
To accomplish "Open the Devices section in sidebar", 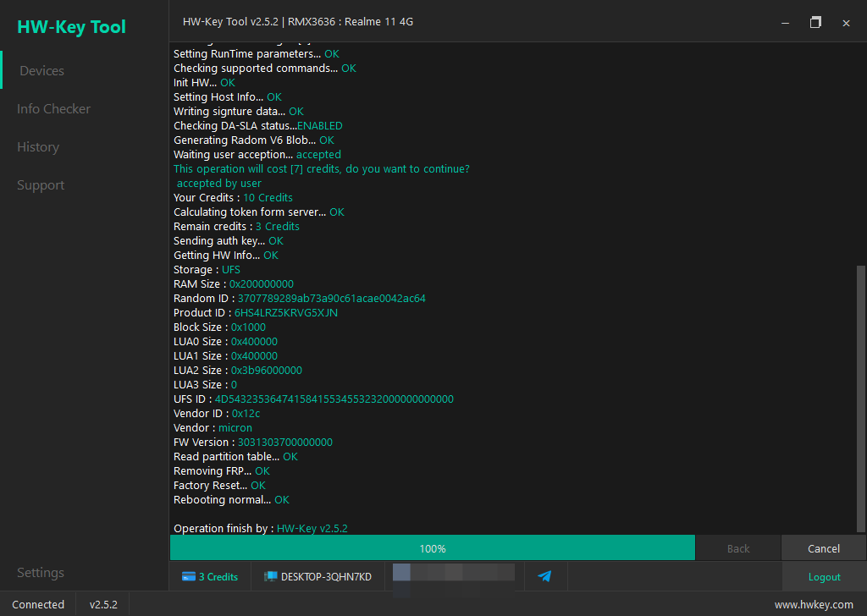I will point(42,71).
